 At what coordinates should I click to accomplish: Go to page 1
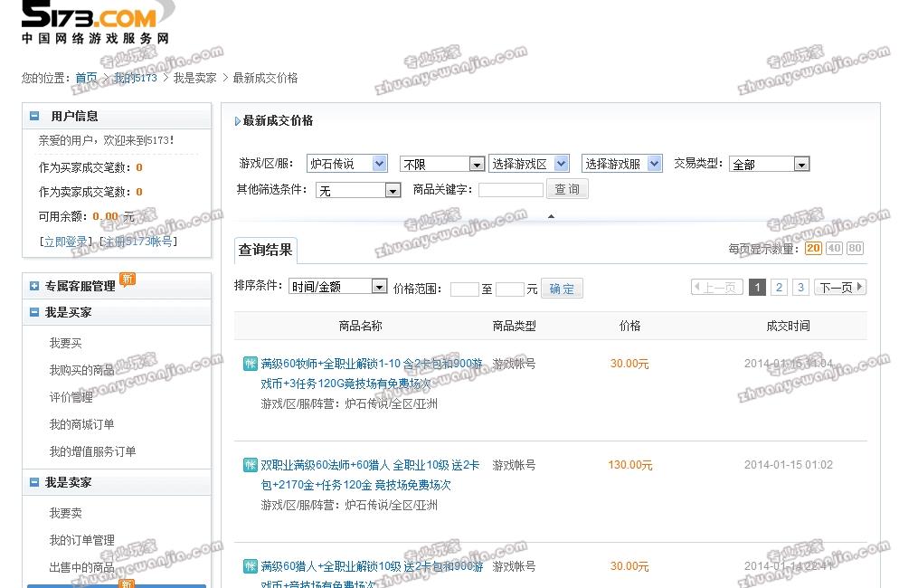click(x=757, y=287)
